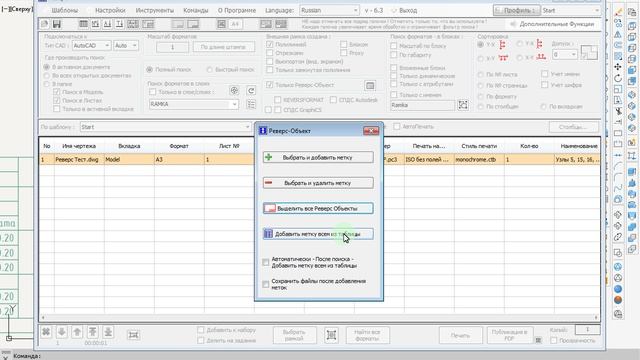Open the Auto version dropdown
The width and height of the screenshot is (640, 360).
click(125, 46)
